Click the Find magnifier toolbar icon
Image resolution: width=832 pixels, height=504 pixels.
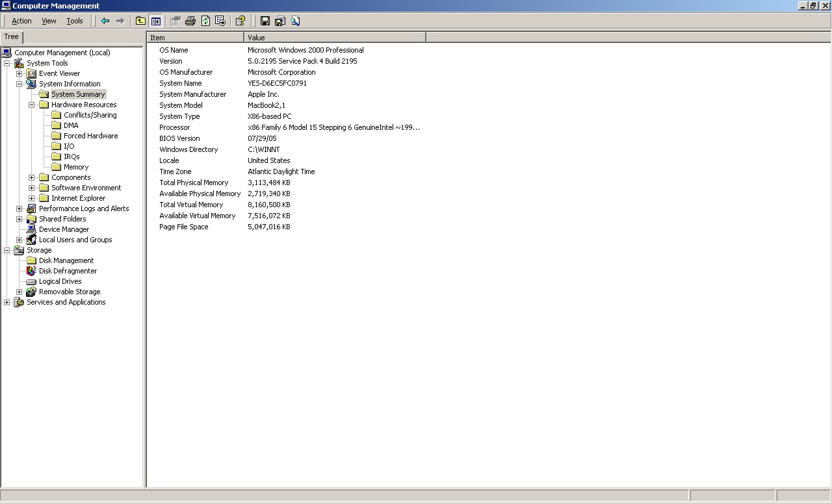point(295,21)
